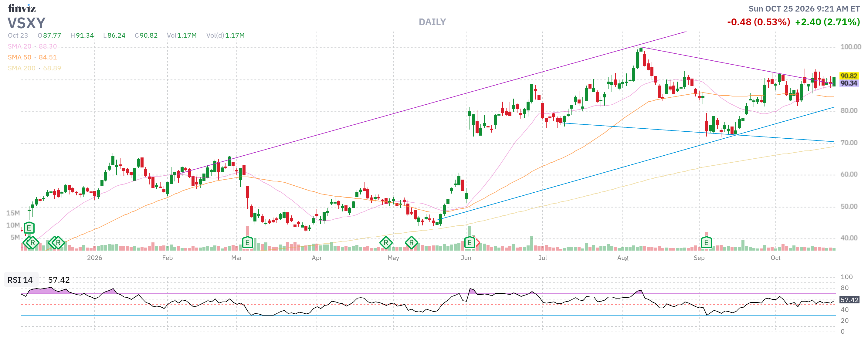Image resolution: width=868 pixels, height=341 pixels.
Task: Open the R marker just before May
Action: pos(386,242)
